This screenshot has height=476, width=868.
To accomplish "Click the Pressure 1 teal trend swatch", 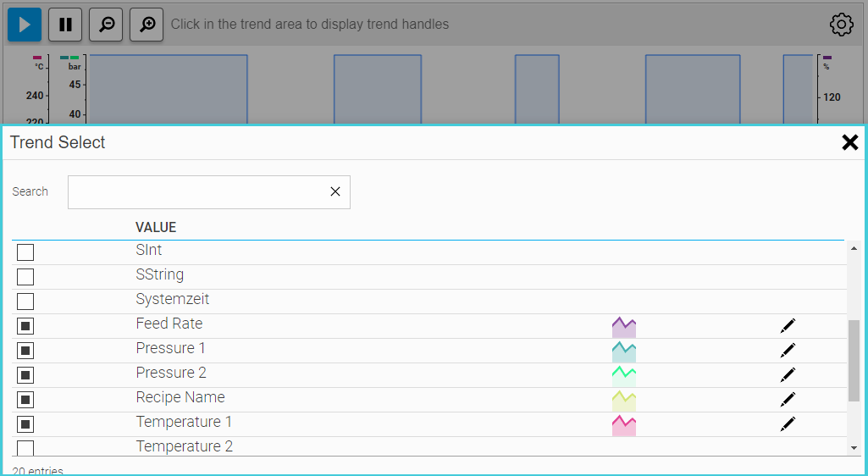I will [623, 351].
